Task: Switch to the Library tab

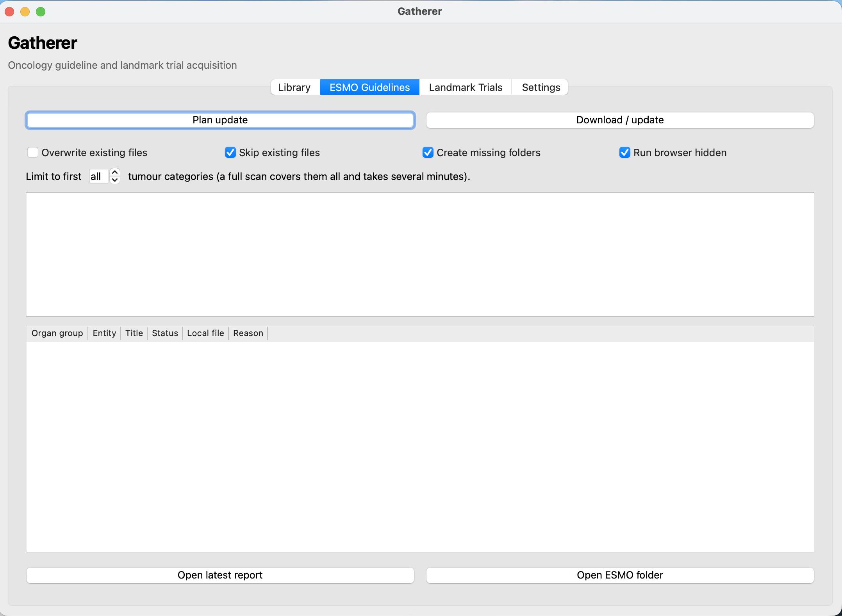Action: (294, 87)
